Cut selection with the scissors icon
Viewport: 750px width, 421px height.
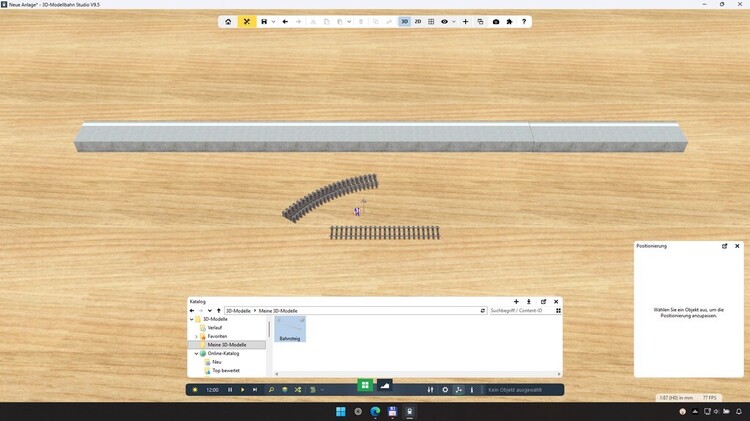pos(313,22)
